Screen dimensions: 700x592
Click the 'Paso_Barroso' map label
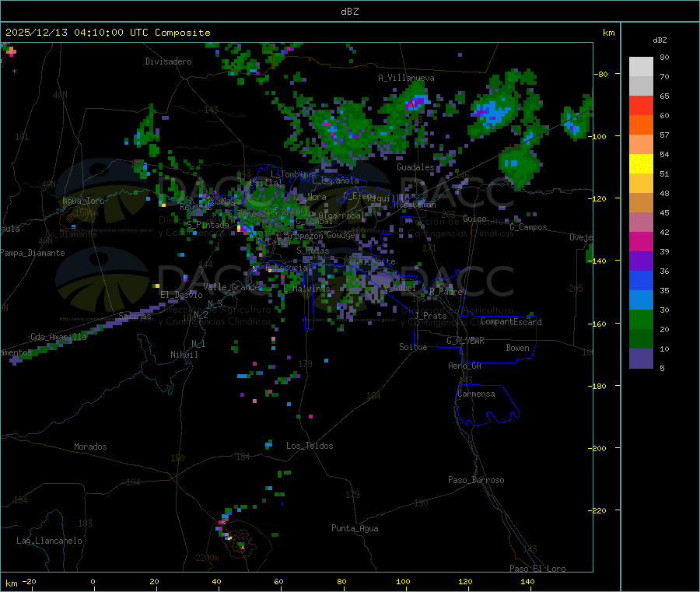point(476,480)
